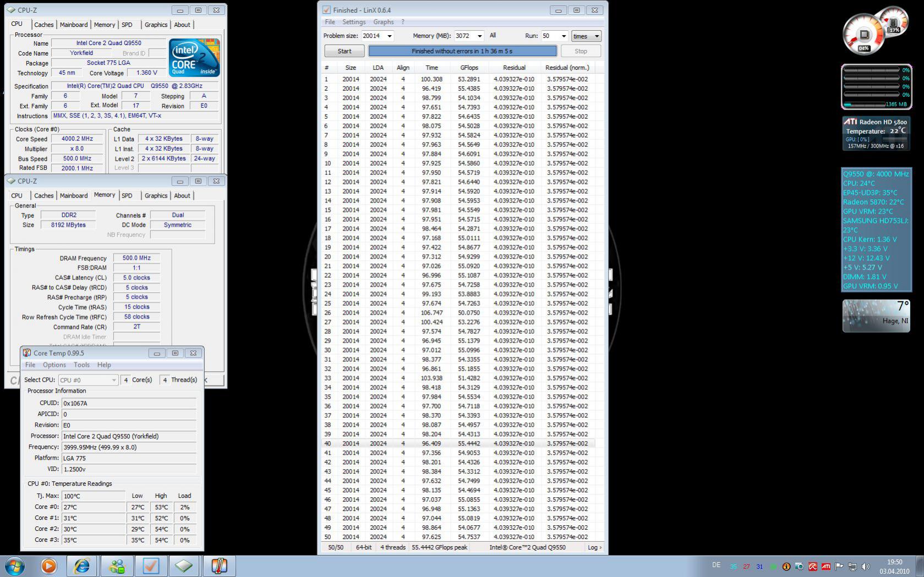The image size is (924, 577).
Task: Open the About tab in the top CPU-Z window
Action: point(182,25)
